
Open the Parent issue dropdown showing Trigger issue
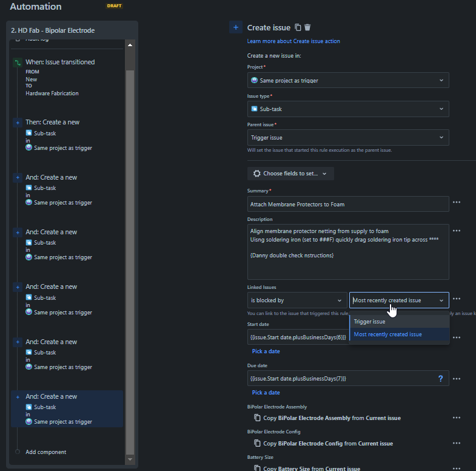[x=348, y=137]
